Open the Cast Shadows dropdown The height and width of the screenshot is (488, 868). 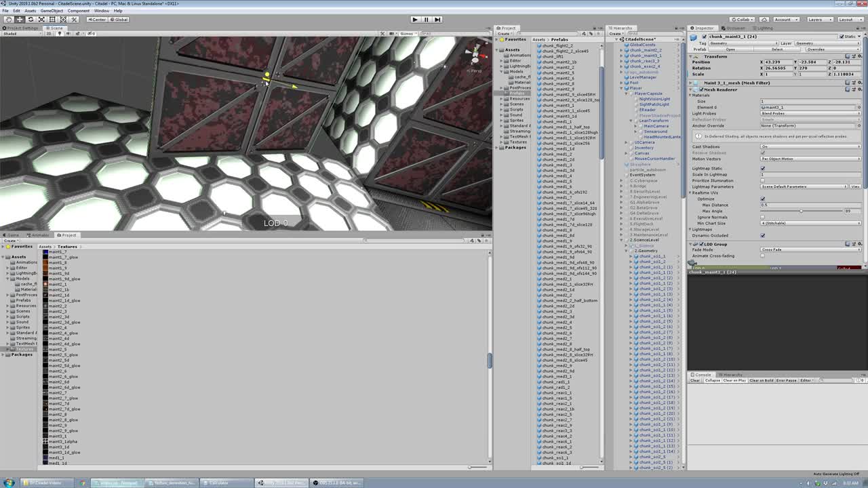[810, 146]
